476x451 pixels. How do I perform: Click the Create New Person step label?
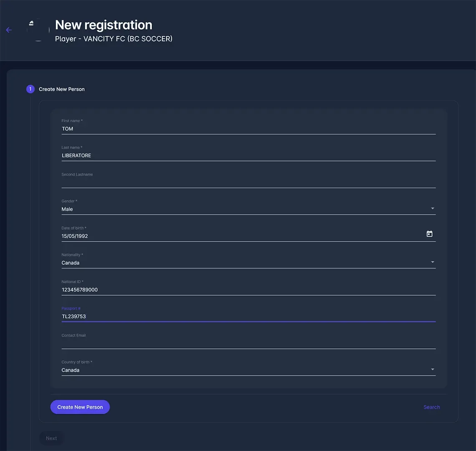click(x=62, y=89)
